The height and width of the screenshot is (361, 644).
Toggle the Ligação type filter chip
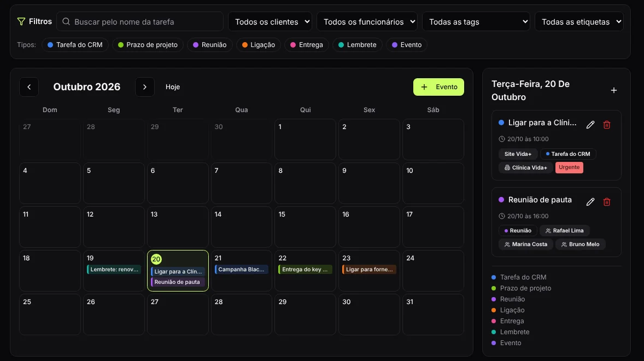click(x=259, y=45)
